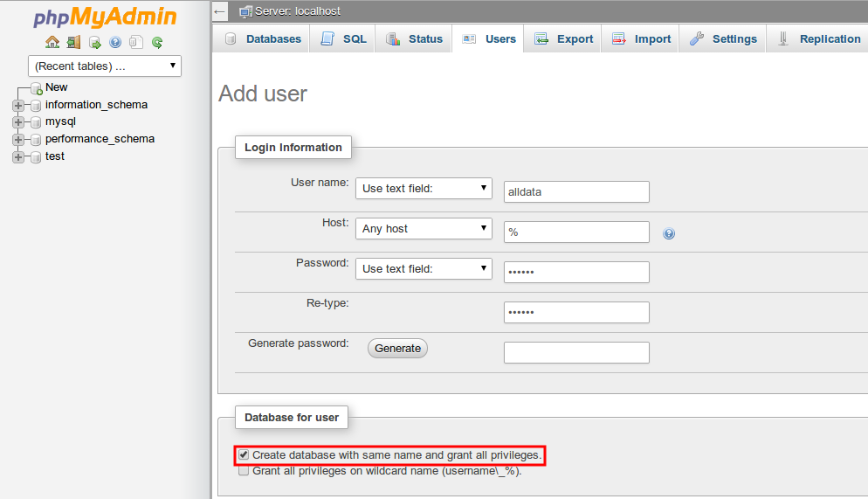Click the SQL tab icon

click(327, 38)
